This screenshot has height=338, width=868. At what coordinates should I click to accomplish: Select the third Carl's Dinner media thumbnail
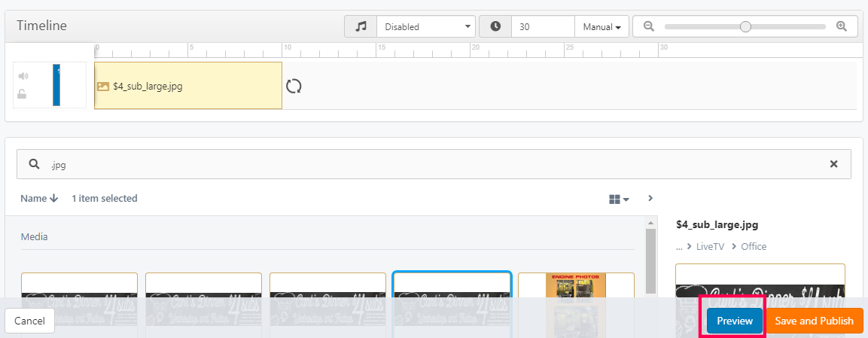(x=327, y=305)
